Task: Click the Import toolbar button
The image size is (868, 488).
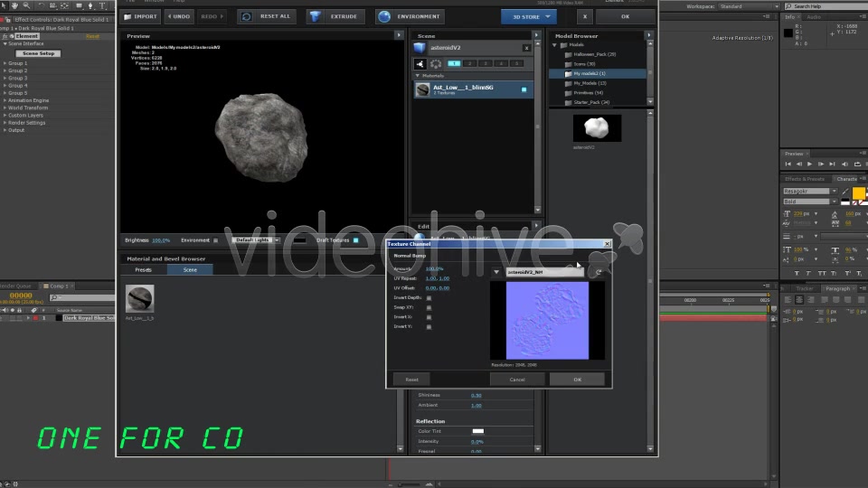Action: [141, 16]
